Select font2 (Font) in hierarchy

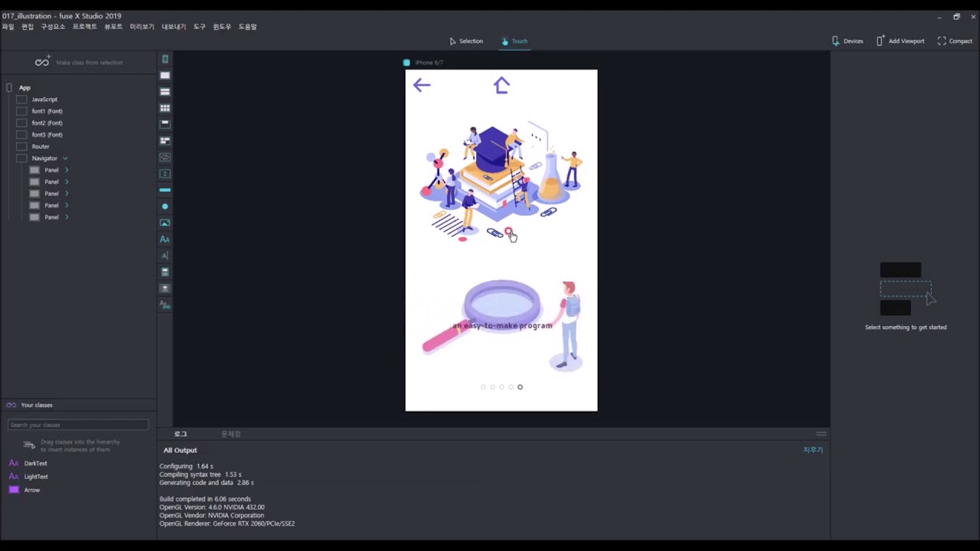click(x=47, y=123)
